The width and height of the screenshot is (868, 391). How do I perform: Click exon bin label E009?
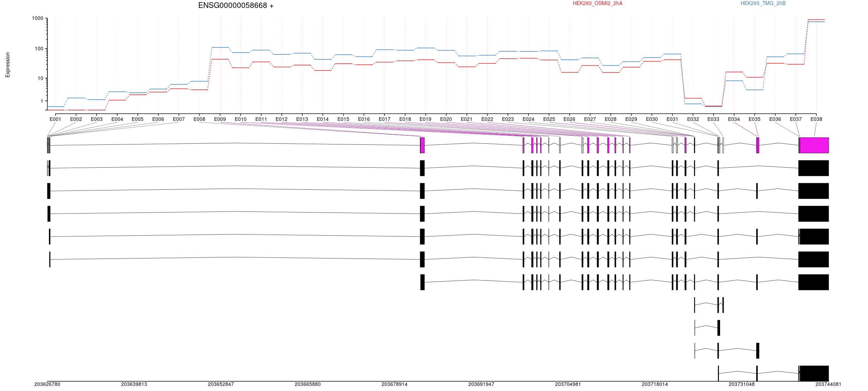220,119
